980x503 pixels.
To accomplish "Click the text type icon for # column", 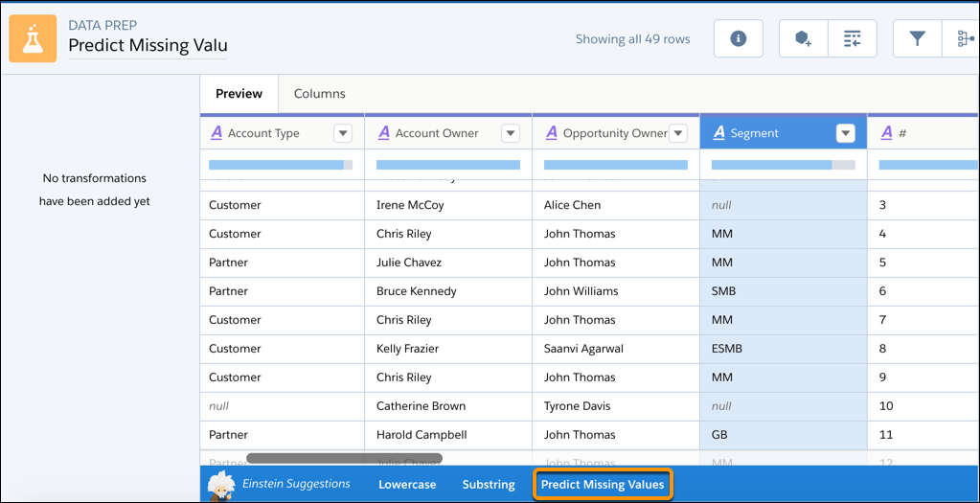I will (x=887, y=132).
